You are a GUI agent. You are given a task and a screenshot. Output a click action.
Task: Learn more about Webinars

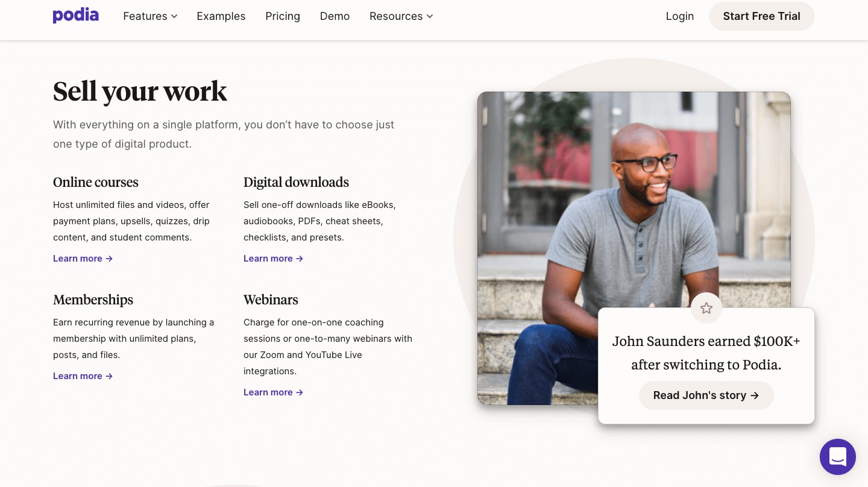tap(274, 392)
